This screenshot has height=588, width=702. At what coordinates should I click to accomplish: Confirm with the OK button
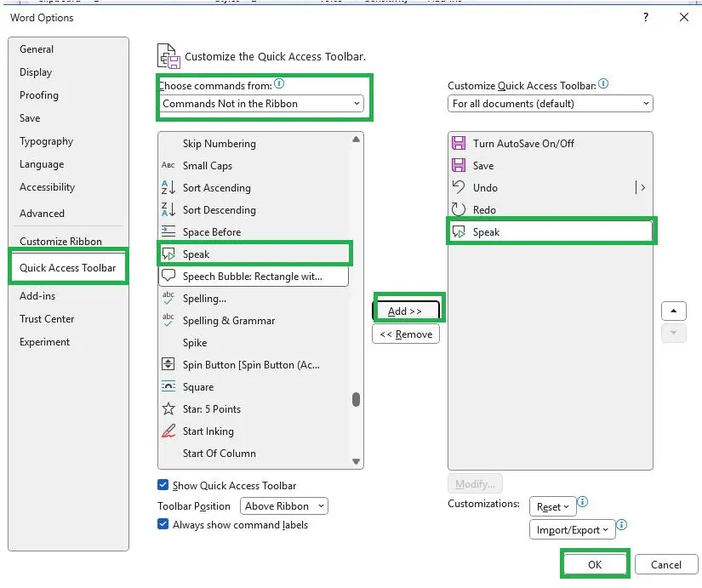click(595, 564)
